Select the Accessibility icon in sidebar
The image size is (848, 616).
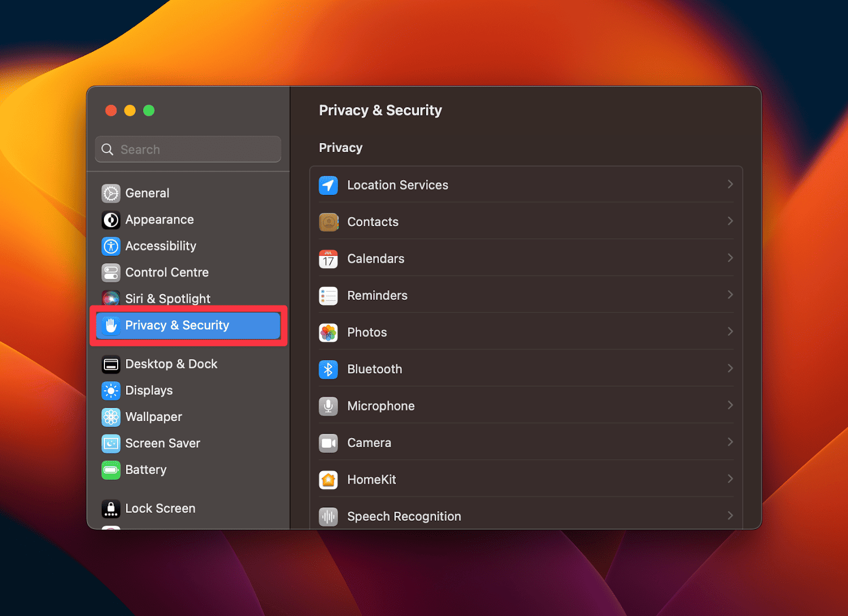tap(111, 246)
